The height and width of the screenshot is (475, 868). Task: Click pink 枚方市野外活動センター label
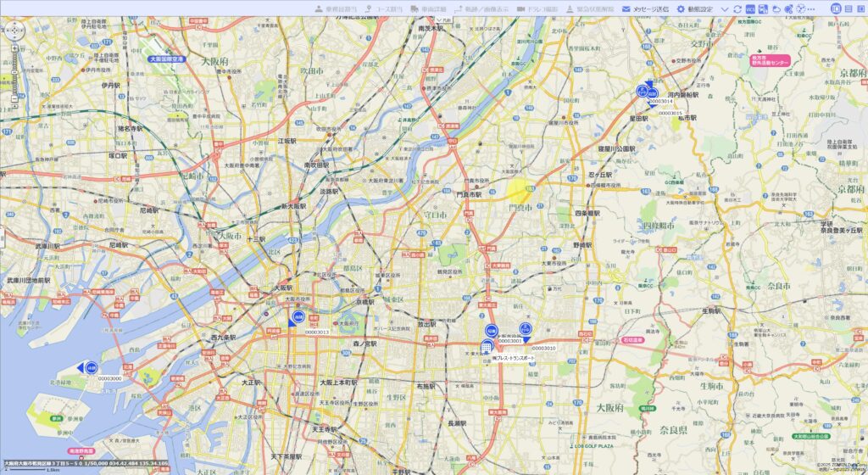[770, 60]
